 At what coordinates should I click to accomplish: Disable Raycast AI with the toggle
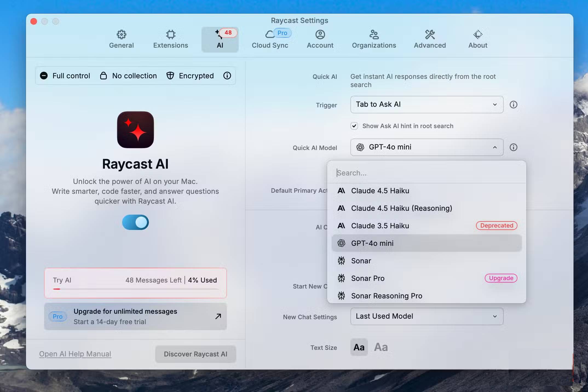[135, 222]
